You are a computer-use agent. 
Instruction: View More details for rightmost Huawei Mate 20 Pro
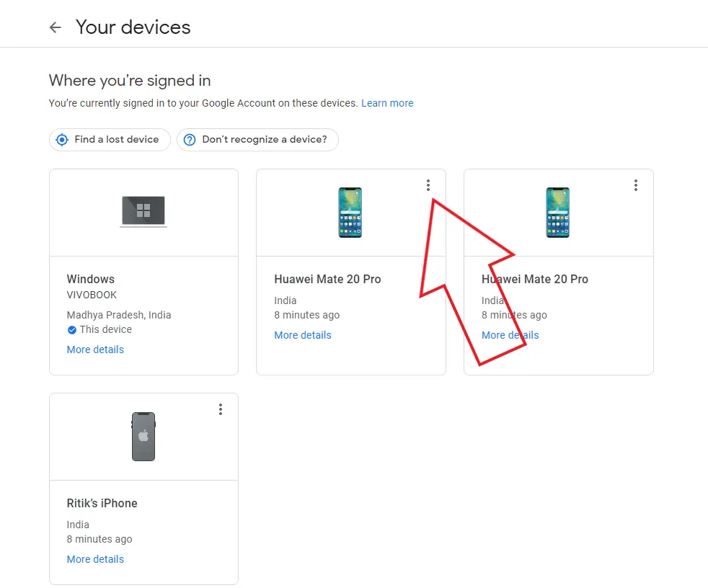pos(510,335)
